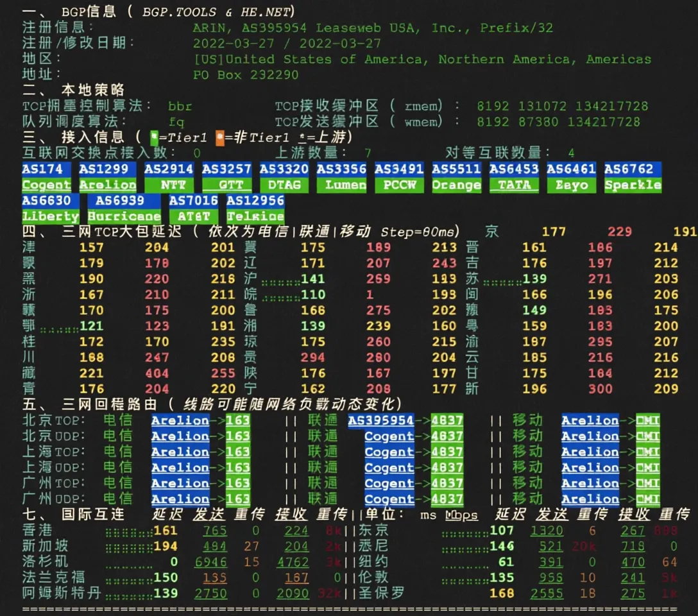Click the AS6762 badge

[633, 169]
